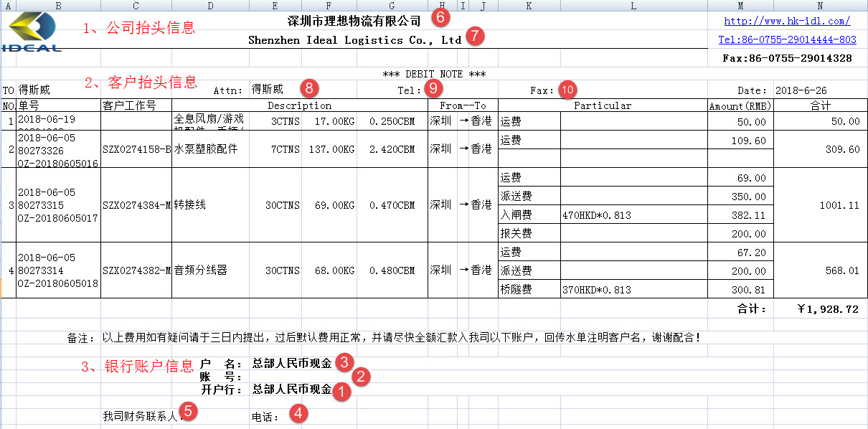868x429 pixels.
Task: Click the 我司财务联系人 cell
Action: tap(143, 416)
